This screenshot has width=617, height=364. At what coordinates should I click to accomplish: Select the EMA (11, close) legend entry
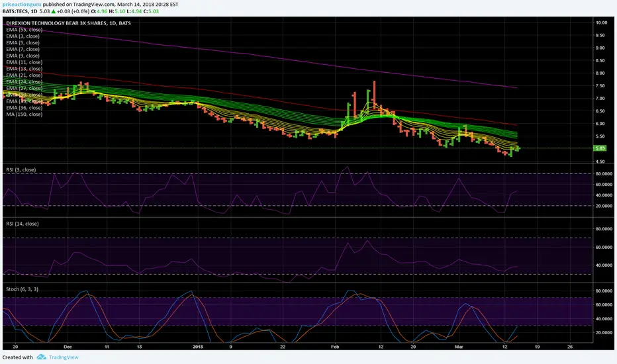(24, 62)
